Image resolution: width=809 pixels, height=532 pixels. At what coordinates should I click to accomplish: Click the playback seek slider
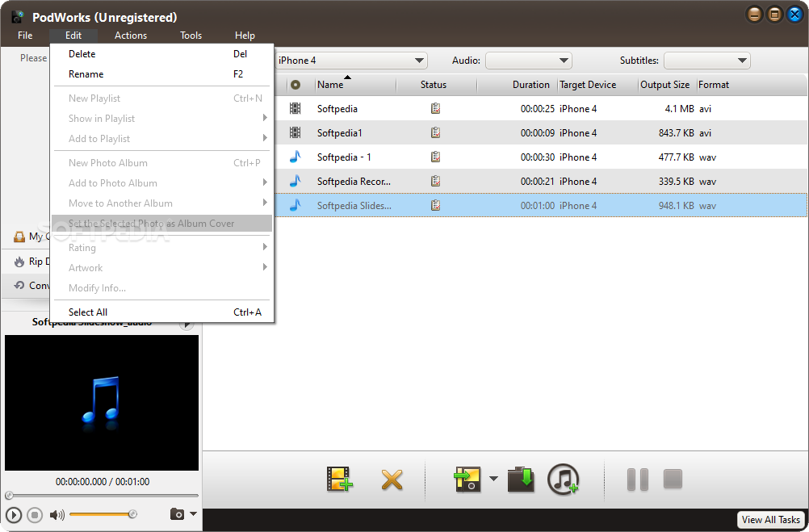(102, 496)
